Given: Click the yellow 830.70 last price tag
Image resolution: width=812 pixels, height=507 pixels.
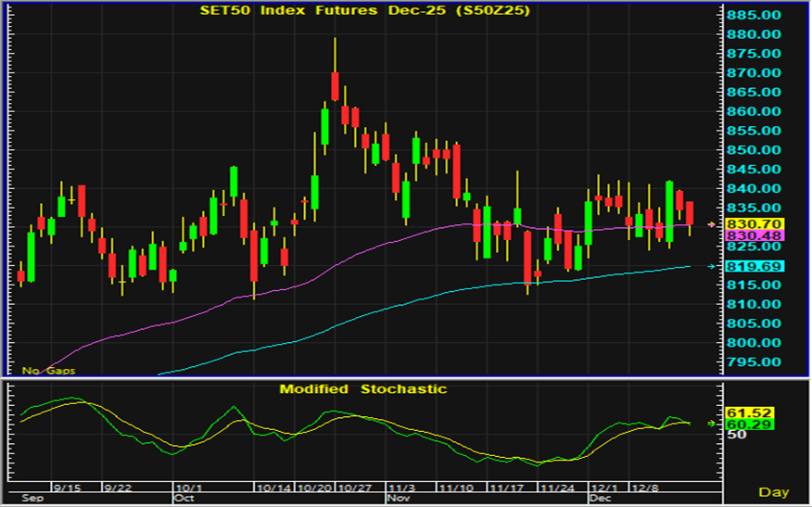Looking at the screenshot, I should coord(755,224).
